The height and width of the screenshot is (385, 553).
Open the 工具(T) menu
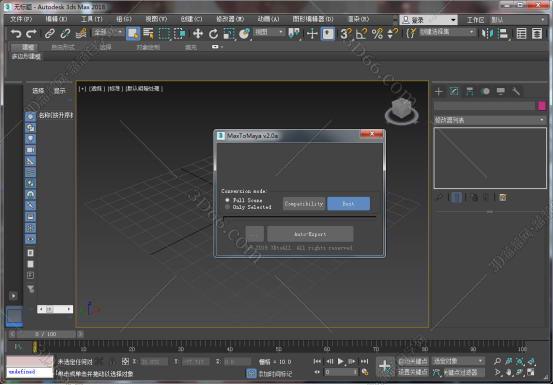click(92, 19)
